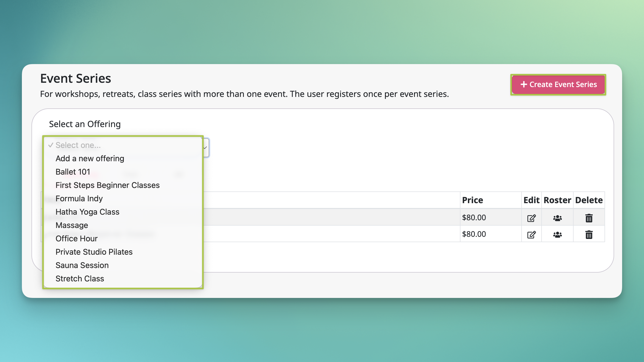The height and width of the screenshot is (362, 644).
Task: View roster icon in second table row
Action: coord(557,235)
